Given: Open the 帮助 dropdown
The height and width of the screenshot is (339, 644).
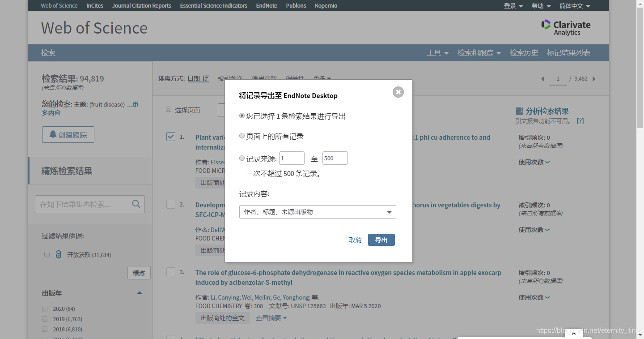Looking at the screenshot, I should (541, 6).
